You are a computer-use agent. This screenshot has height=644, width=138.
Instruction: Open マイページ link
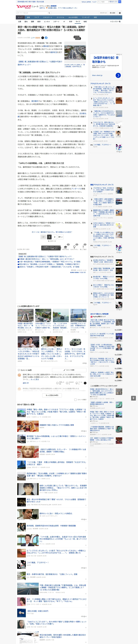click(103, 13)
